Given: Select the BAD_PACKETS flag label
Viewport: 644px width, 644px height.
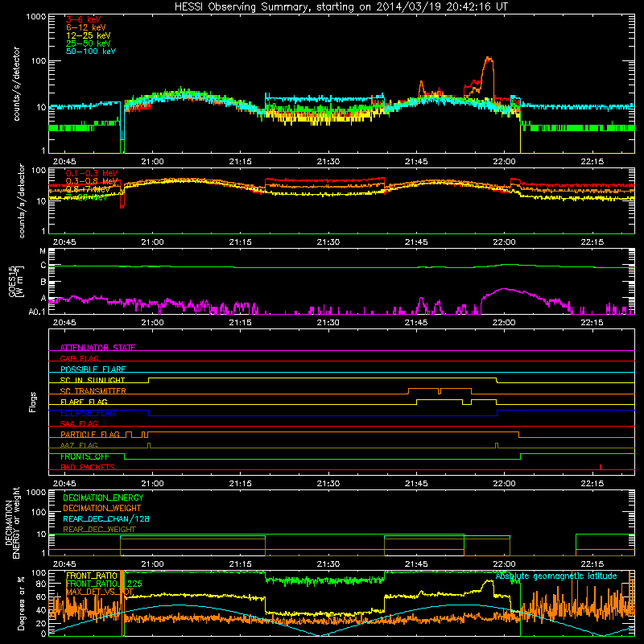Looking at the screenshot, I should click(88, 467).
